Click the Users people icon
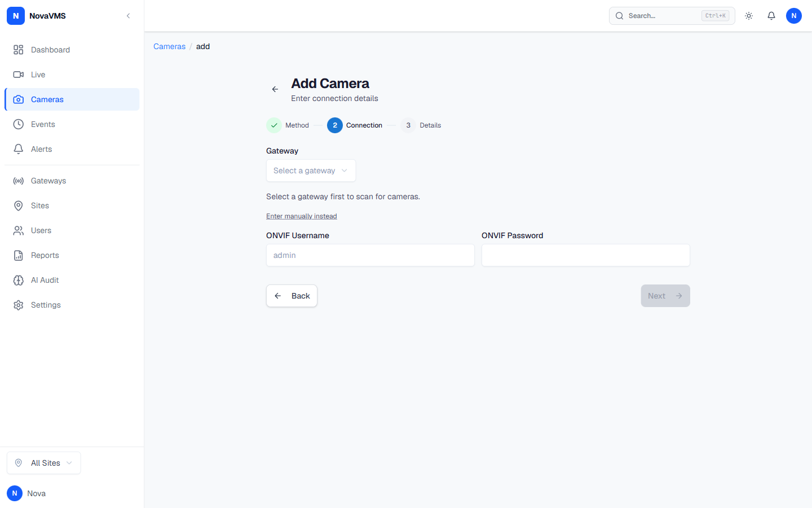 pyautogui.click(x=19, y=230)
